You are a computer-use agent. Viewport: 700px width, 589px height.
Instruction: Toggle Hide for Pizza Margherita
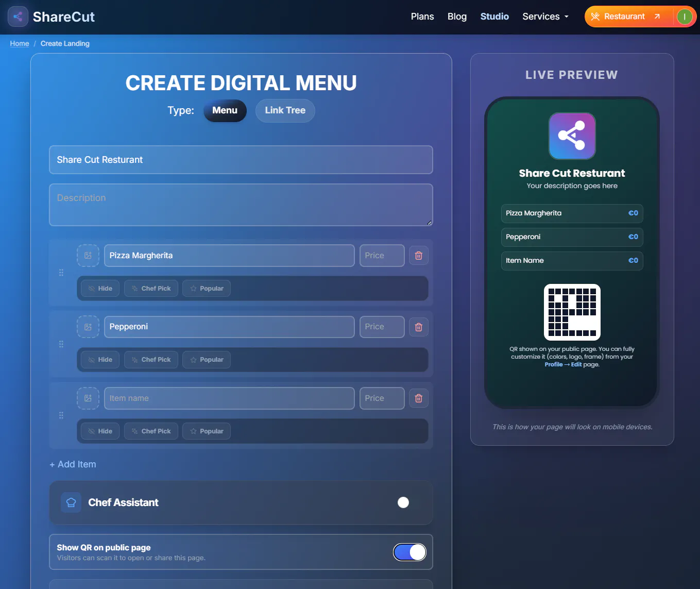coord(100,289)
